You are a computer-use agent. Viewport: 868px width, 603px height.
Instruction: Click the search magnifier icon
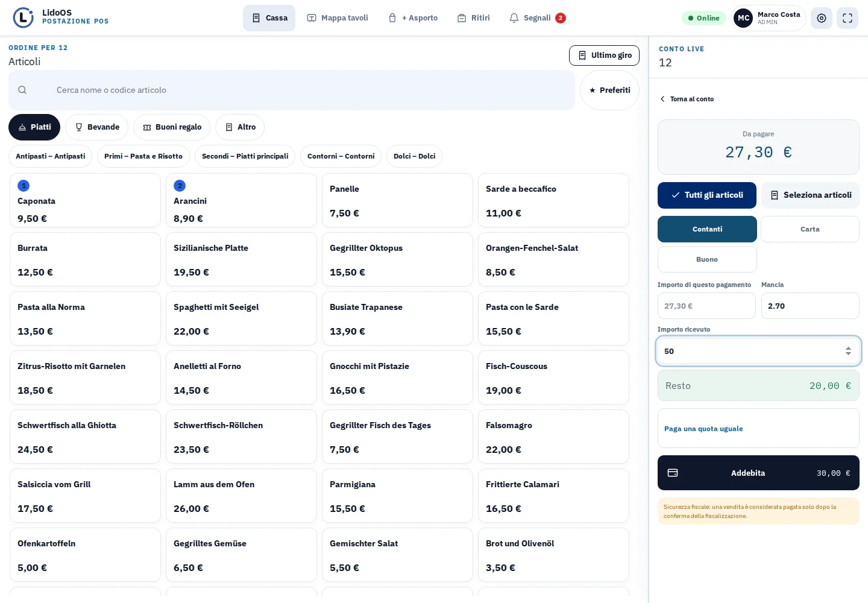[22, 90]
